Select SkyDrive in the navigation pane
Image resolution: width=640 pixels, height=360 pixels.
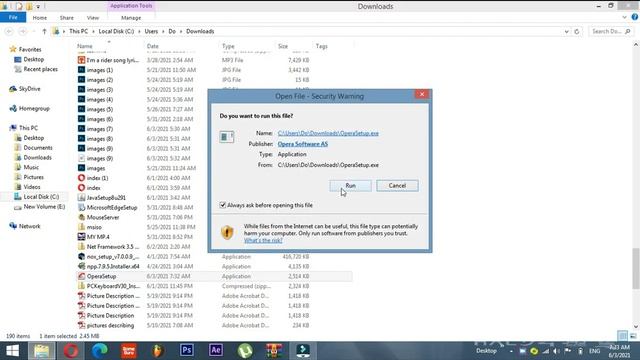25,89
